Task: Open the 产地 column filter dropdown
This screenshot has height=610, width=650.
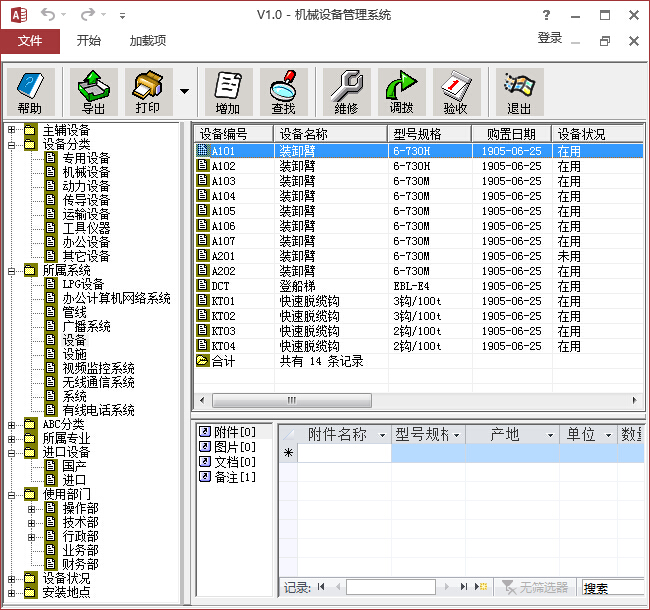Action: (x=551, y=435)
